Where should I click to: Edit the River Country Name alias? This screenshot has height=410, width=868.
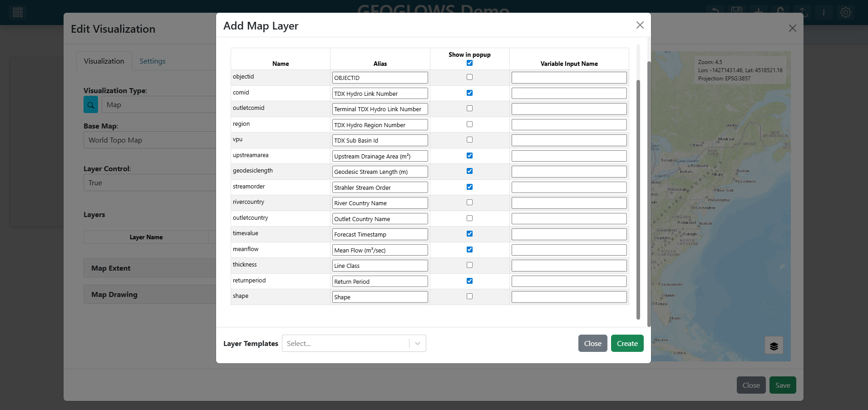point(380,203)
